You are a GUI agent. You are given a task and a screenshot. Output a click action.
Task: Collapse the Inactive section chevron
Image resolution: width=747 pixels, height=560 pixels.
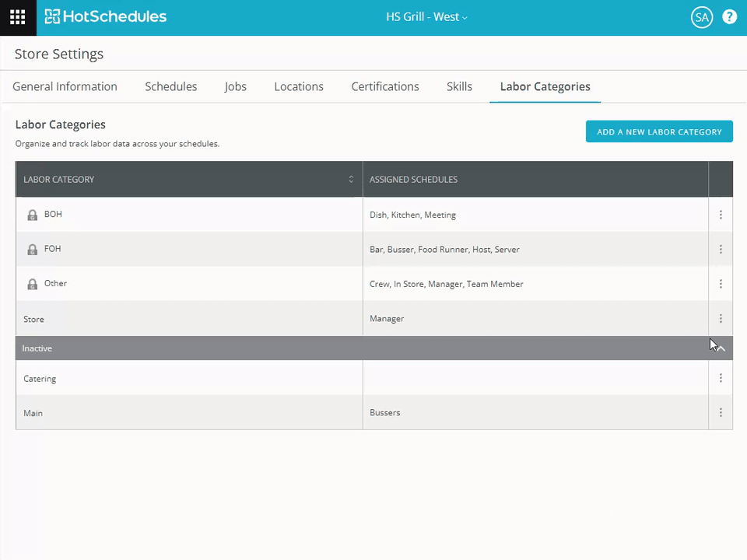[x=721, y=348]
